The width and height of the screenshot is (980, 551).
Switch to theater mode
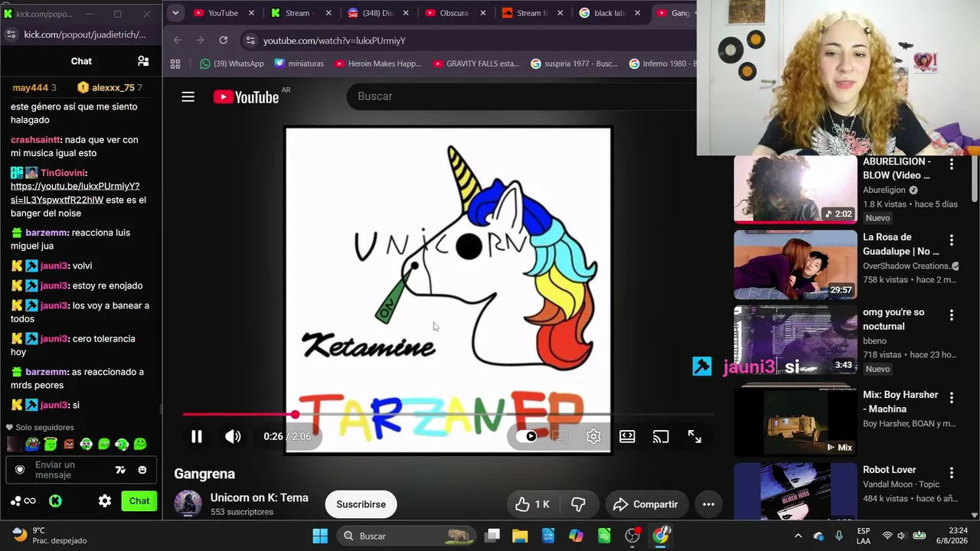627,436
